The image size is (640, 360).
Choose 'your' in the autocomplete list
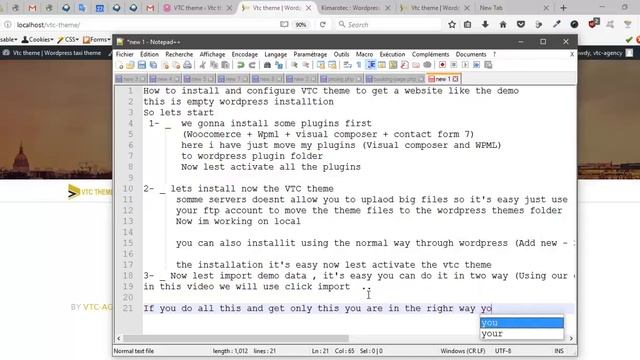[x=522, y=333]
